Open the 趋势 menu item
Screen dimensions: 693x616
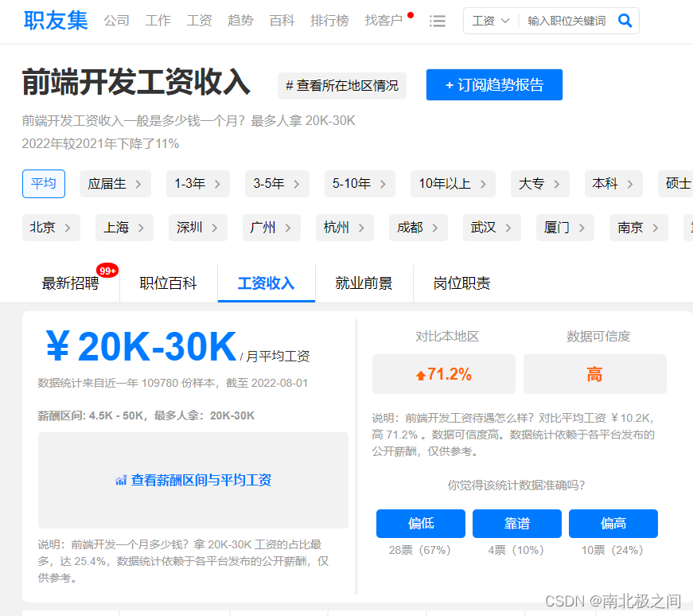(x=240, y=21)
